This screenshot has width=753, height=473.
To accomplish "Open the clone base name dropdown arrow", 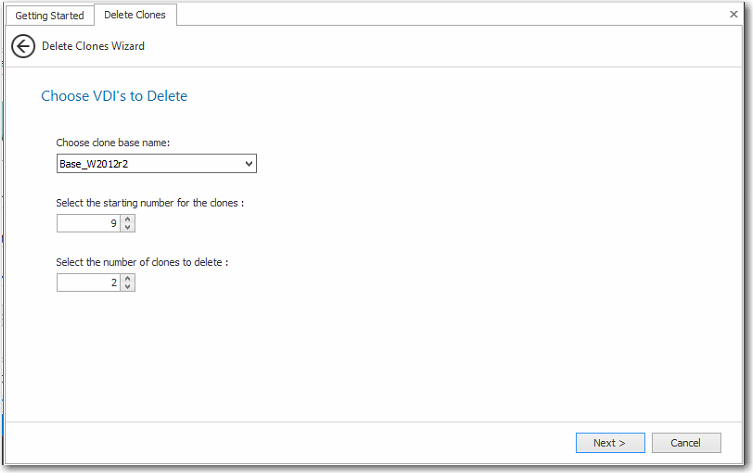I will pyautogui.click(x=249, y=163).
